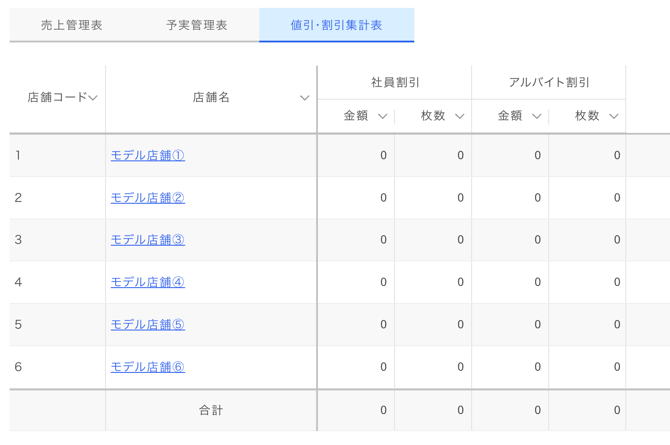Open the 枚数 chevron under アルバイト割引
670x445 pixels.
614,116
